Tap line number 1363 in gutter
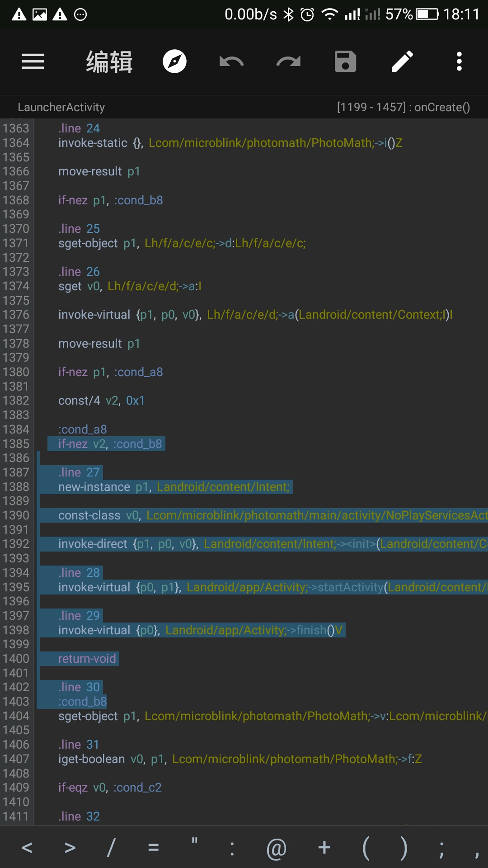The height and width of the screenshot is (868, 488). point(16,128)
